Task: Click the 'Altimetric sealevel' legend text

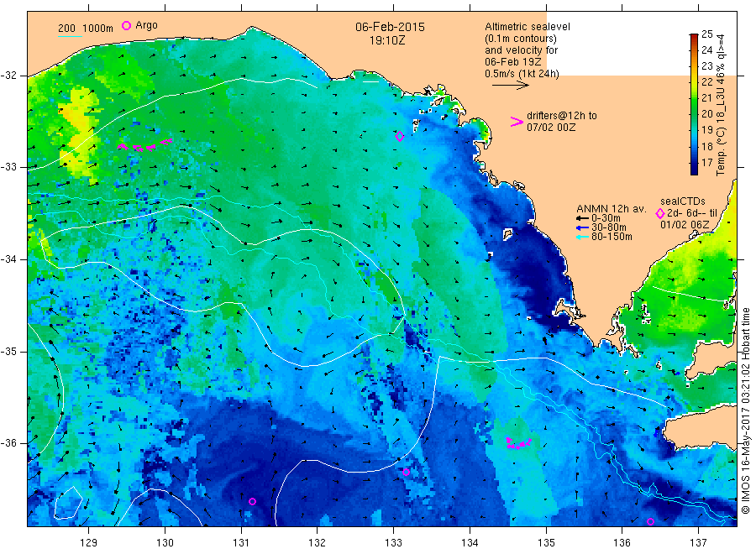Action: click(x=528, y=27)
